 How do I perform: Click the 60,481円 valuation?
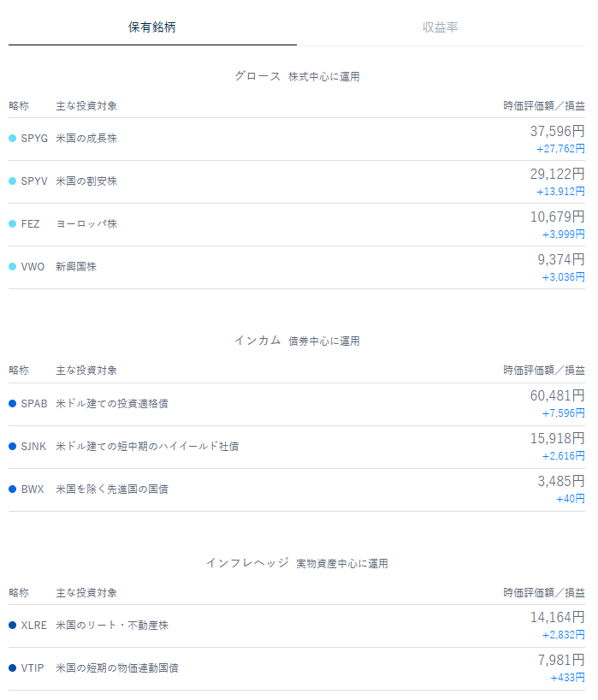tap(558, 395)
